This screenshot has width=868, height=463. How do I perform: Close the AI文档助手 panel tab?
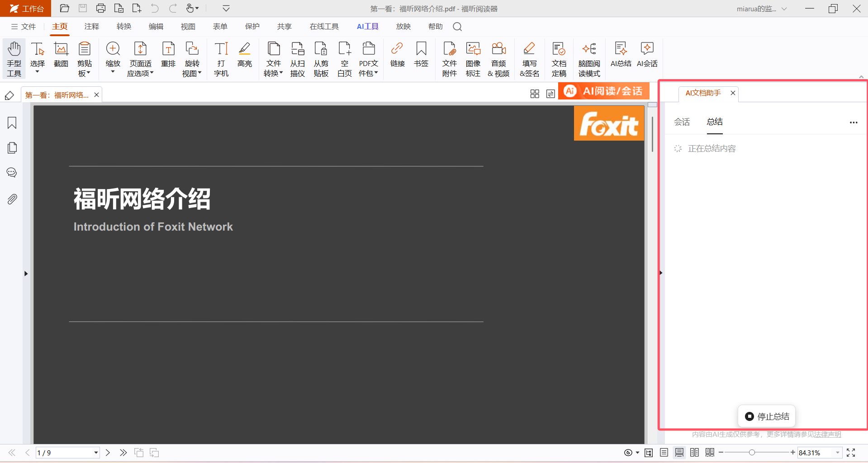point(733,93)
